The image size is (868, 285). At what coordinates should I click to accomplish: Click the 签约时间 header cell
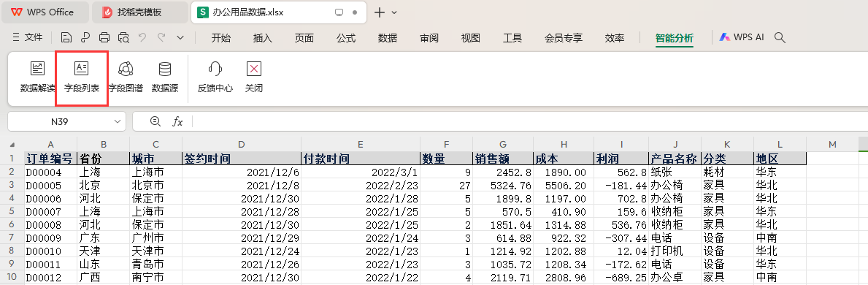point(242,158)
